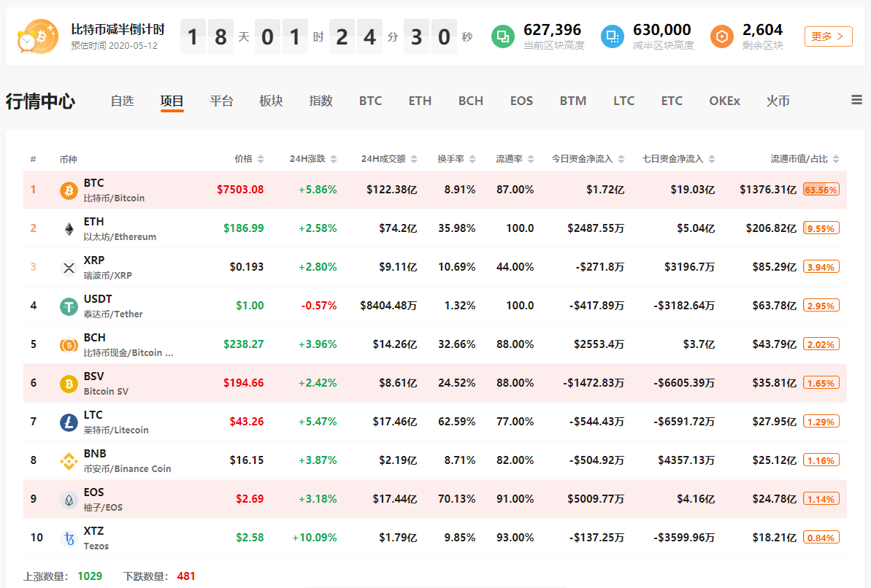This screenshot has height=588, width=871.
Task: Click the green current block height icon
Action: 503,36
